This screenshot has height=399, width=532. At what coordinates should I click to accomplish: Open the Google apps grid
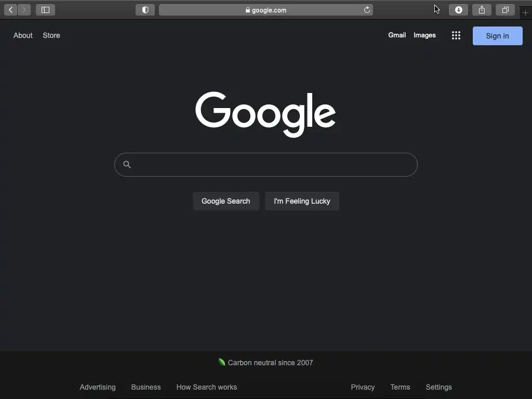[x=456, y=35]
